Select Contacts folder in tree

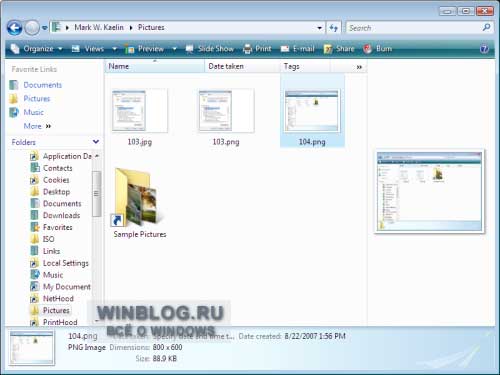(51, 168)
